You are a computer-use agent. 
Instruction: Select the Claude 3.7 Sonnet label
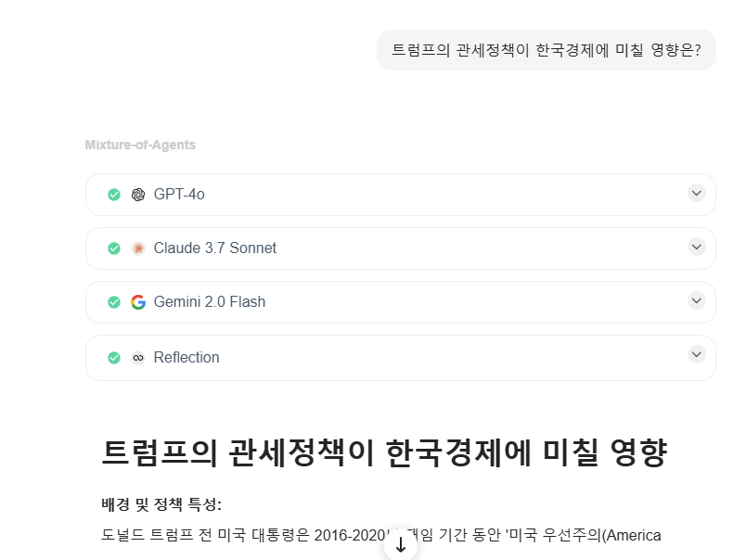215,248
